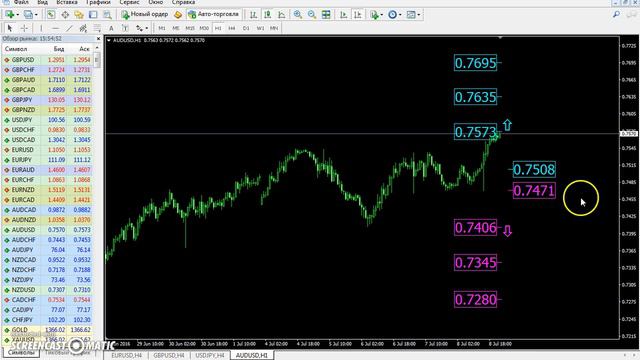This screenshot has height=360, width=640.
Task: Open the Графики menu
Action: (98, 2)
